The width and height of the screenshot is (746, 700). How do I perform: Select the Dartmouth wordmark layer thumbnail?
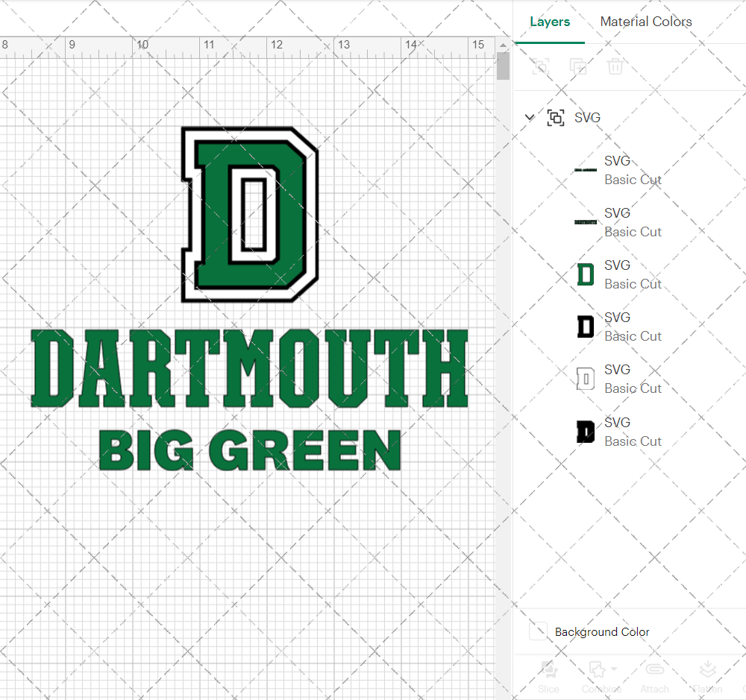(585, 222)
